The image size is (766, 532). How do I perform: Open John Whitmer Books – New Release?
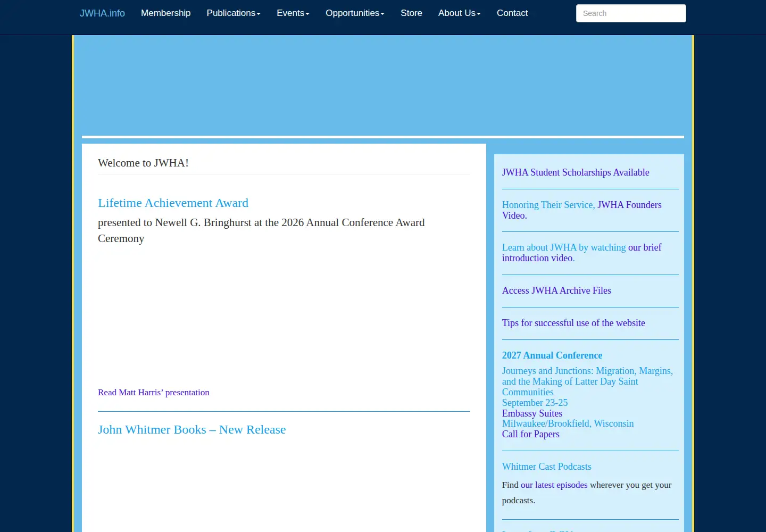pyautogui.click(x=191, y=430)
